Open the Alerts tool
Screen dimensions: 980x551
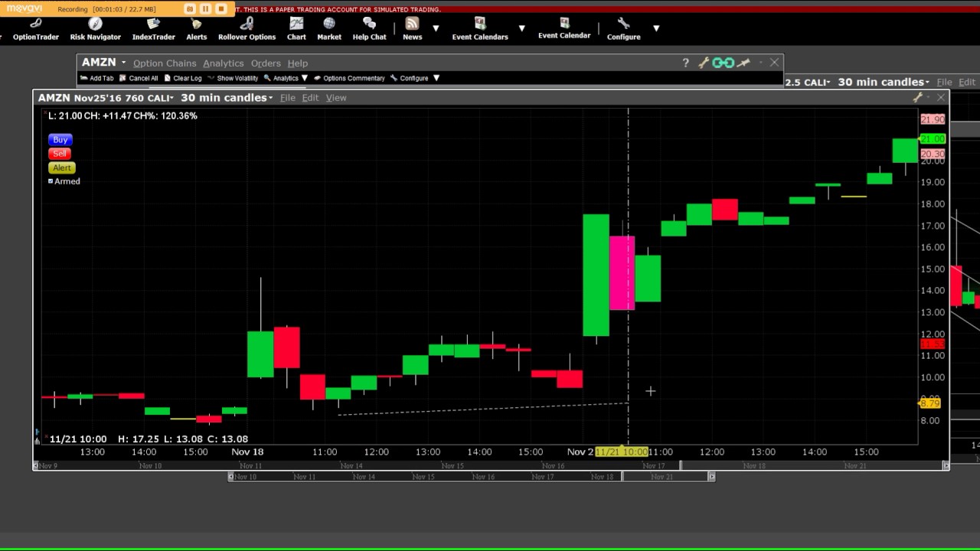(196, 30)
